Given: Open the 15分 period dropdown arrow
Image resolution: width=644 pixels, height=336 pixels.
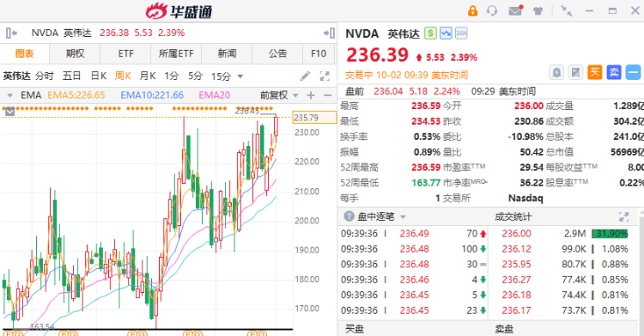Looking at the screenshot, I should [240, 76].
